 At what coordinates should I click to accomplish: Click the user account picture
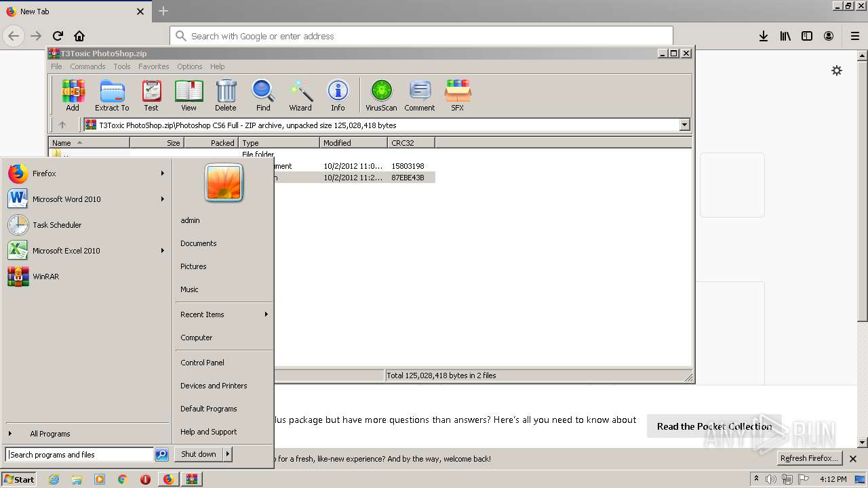pos(224,183)
